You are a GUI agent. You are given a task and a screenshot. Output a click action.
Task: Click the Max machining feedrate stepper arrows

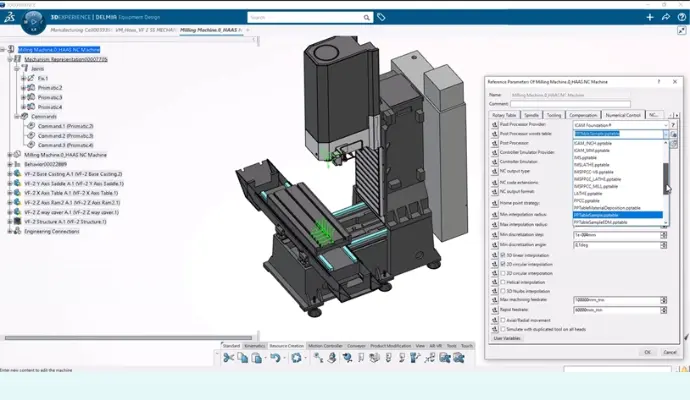point(664,300)
